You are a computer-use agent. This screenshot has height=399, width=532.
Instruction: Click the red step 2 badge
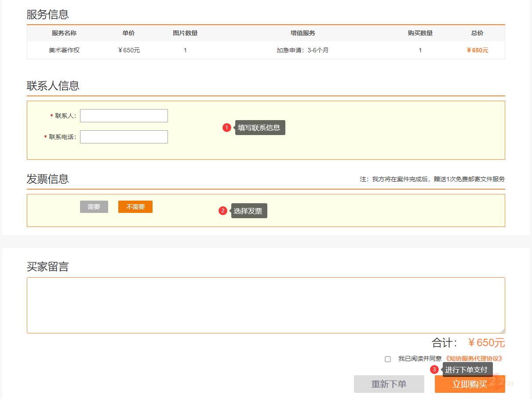(x=223, y=211)
